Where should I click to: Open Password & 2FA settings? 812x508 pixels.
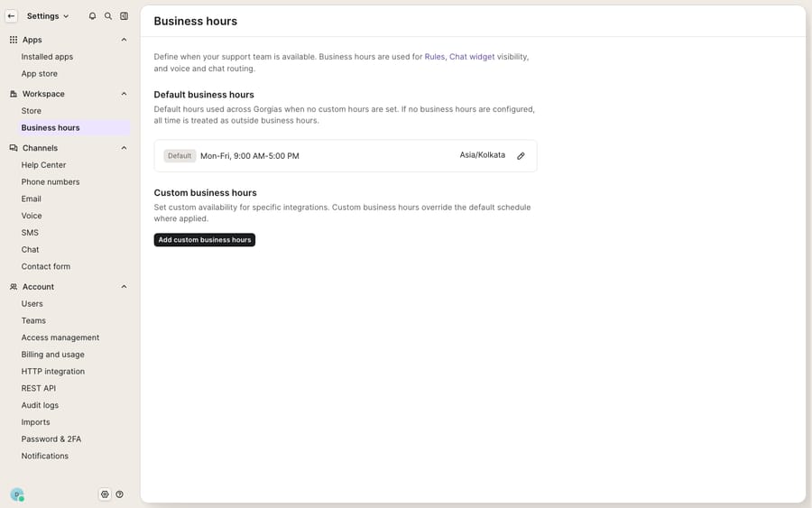[51, 439]
